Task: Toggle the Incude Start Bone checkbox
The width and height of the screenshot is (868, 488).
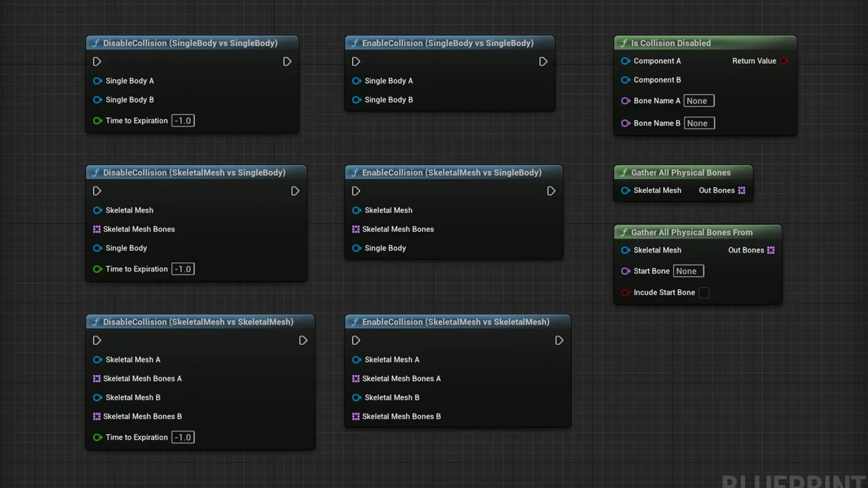Action: (704, 293)
